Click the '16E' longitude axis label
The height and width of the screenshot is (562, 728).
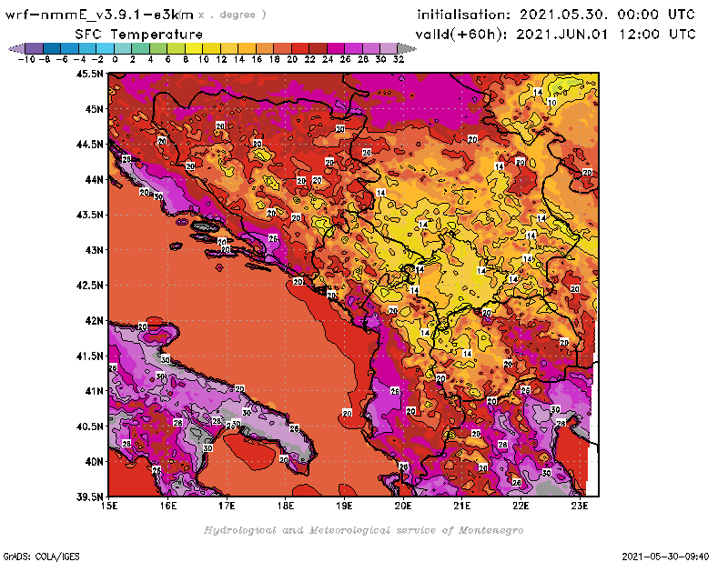168,506
